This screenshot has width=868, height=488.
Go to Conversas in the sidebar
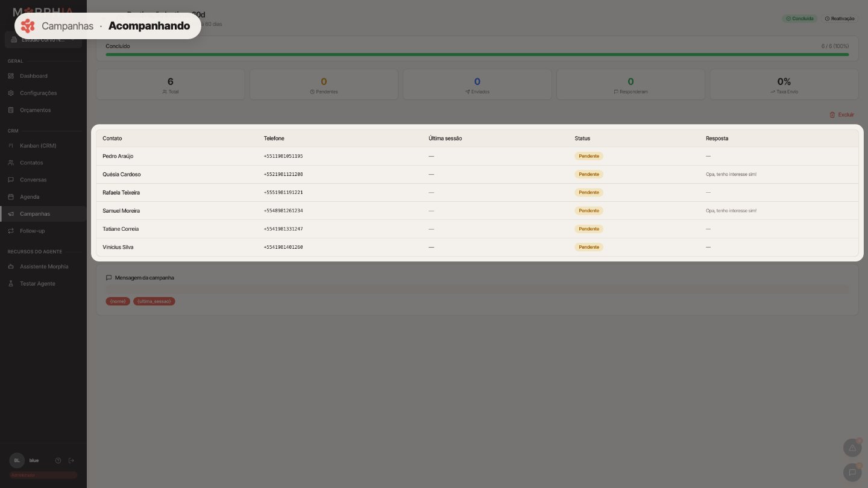coord(43,180)
